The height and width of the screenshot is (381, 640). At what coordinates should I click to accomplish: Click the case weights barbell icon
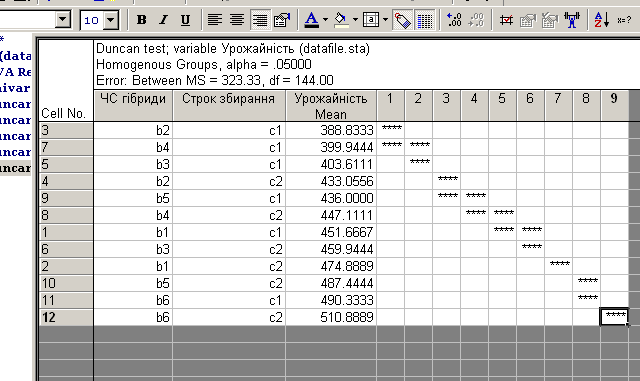[572, 20]
